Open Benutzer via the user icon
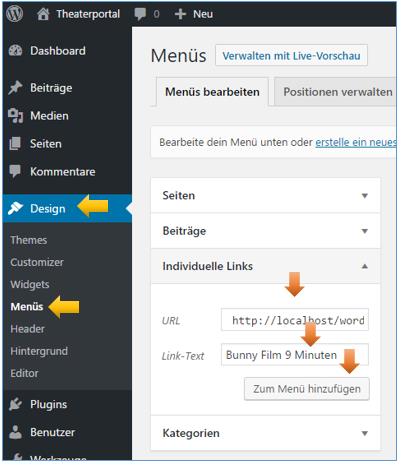 click(15, 432)
